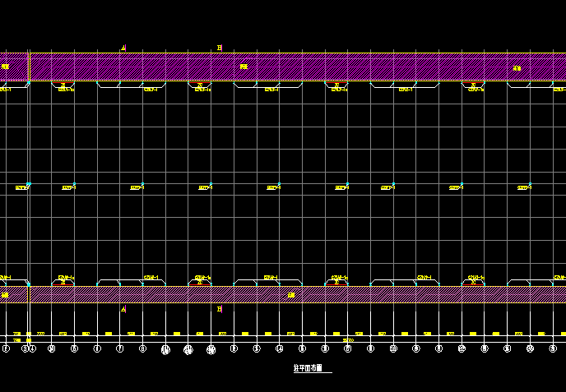Pick the rightmost axis bubble in the bottom row

(552, 349)
